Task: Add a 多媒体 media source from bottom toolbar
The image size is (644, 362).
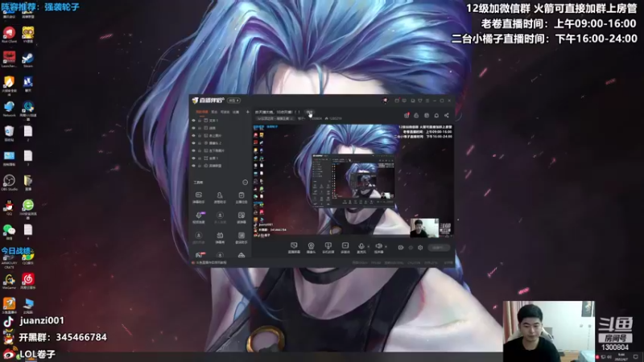Action: [x=345, y=248]
